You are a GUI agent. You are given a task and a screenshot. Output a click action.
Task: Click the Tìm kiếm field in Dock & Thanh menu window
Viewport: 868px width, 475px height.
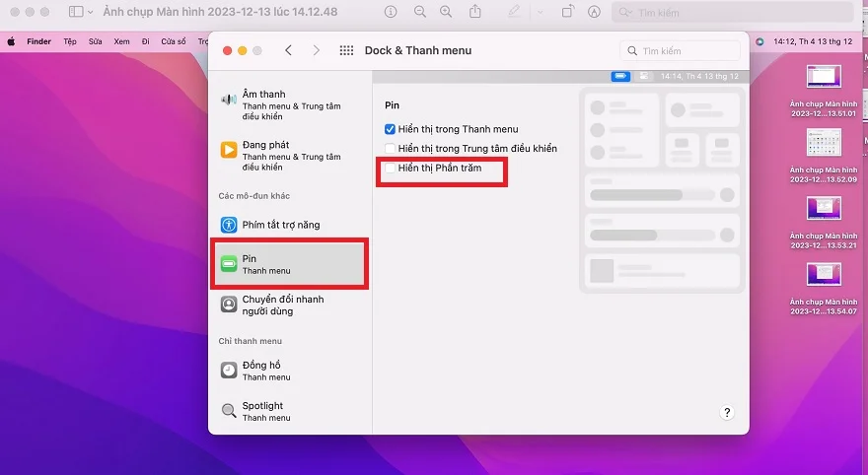(x=681, y=51)
